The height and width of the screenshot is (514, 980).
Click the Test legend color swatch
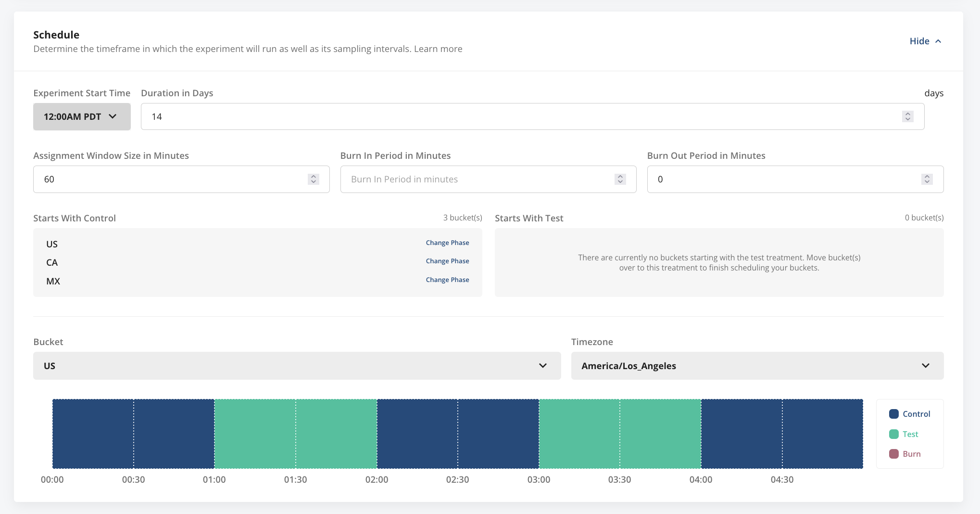point(894,434)
